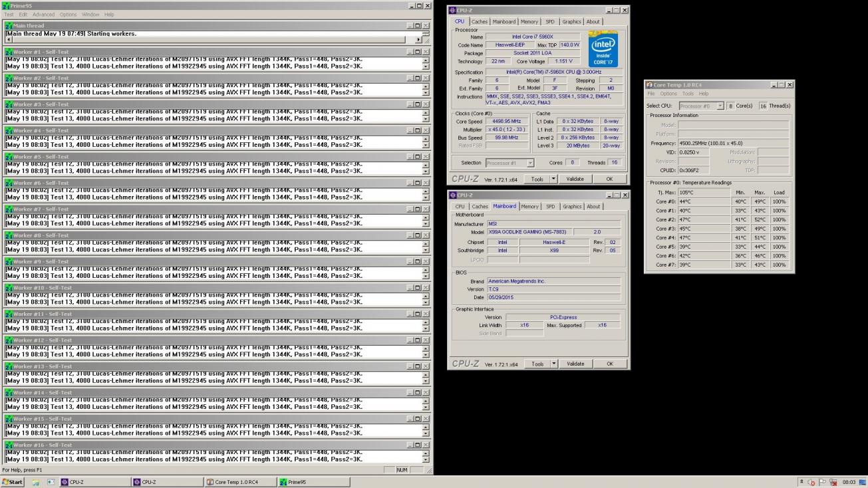Expand Tools dropdown arrow in lower CPU-Z

pyautogui.click(x=553, y=364)
